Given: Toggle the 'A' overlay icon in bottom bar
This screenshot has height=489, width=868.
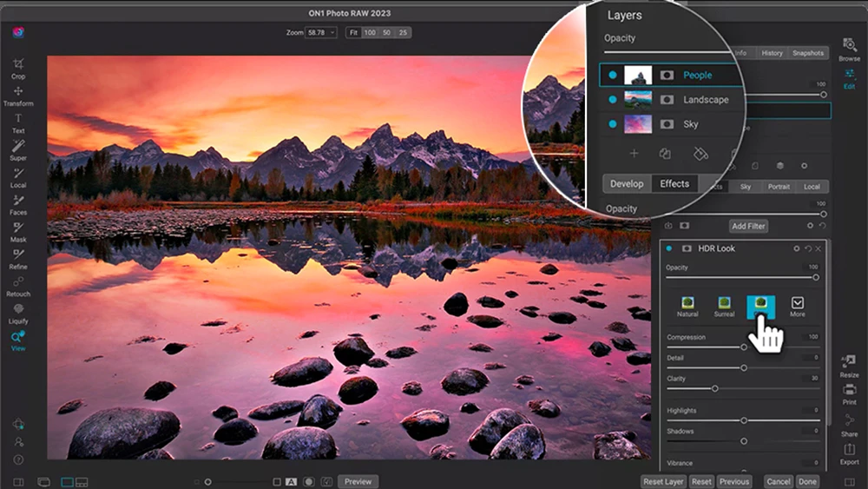Looking at the screenshot, I should pos(291,482).
